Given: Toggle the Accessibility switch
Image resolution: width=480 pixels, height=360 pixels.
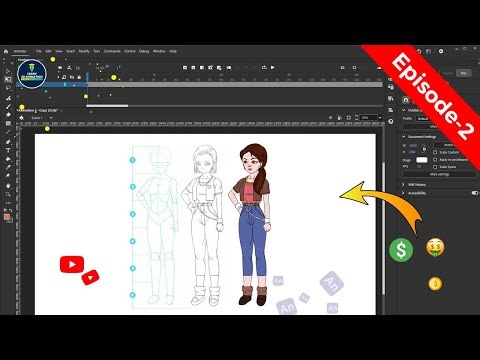Looking at the screenshot, I should (475, 193).
